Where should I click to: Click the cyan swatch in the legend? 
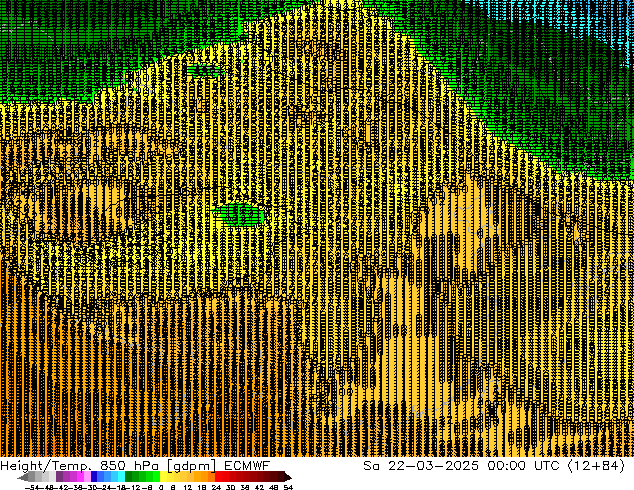click(121, 477)
